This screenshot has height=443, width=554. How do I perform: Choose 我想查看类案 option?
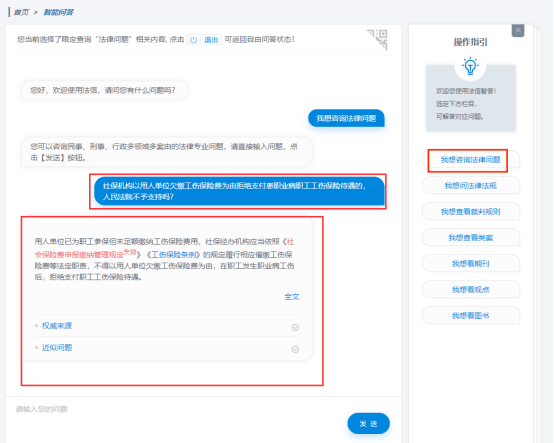coord(471,237)
